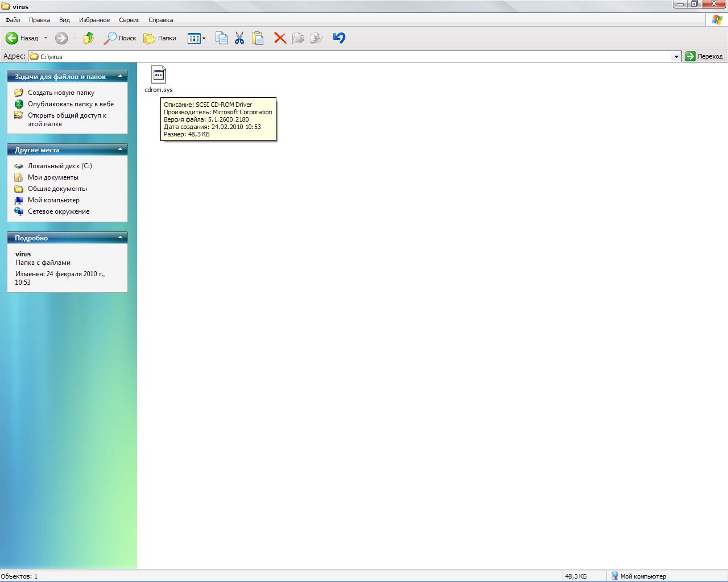Open the Справка menu
The width and height of the screenshot is (728, 582).
(161, 20)
